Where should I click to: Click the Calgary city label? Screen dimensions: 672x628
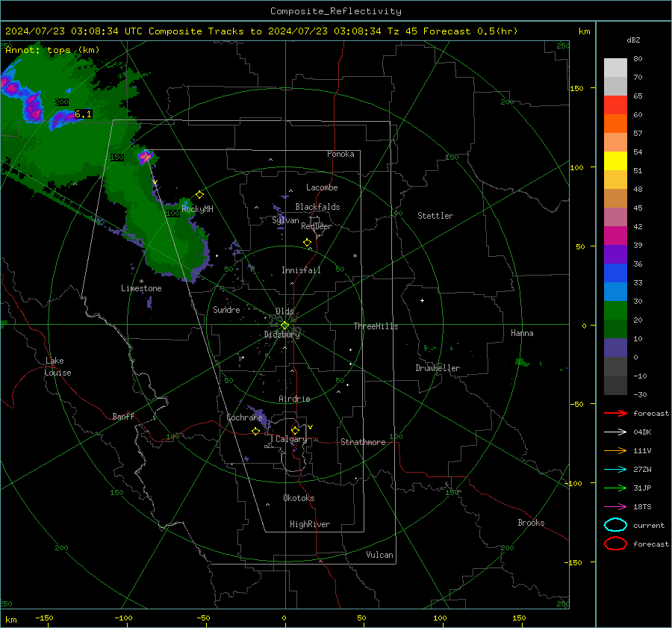point(291,439)
